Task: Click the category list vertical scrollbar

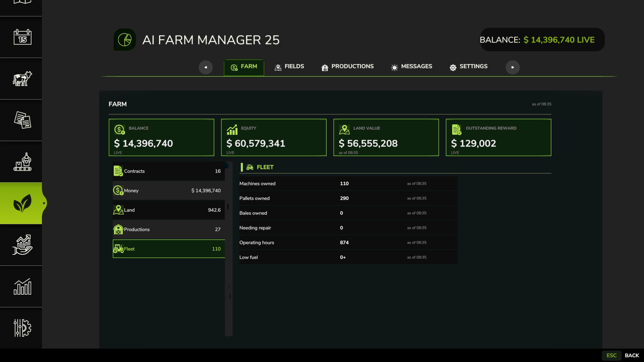Action: pyautogui.click(x=229, y=249)
